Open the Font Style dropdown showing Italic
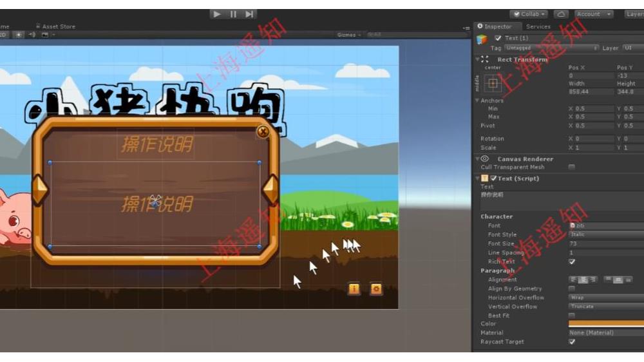This screenshot has width=644, height=362. (606, 234)
